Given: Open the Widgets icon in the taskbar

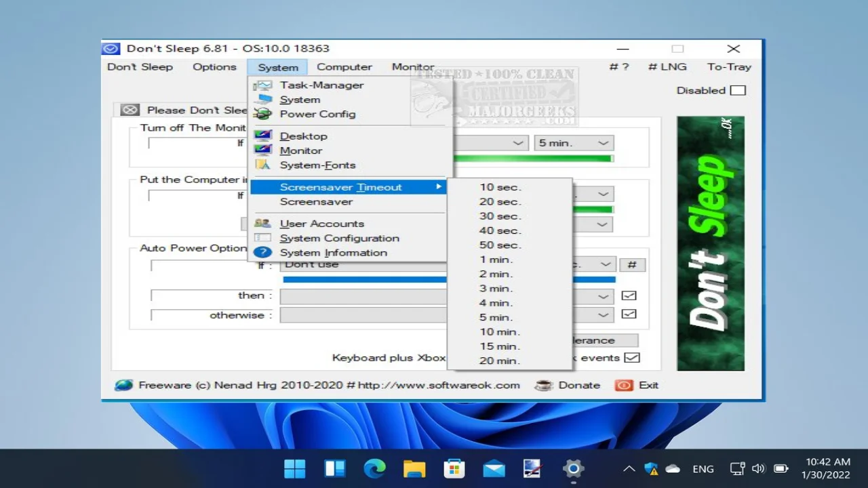Looking at the screenshot, I should (334, 468).
